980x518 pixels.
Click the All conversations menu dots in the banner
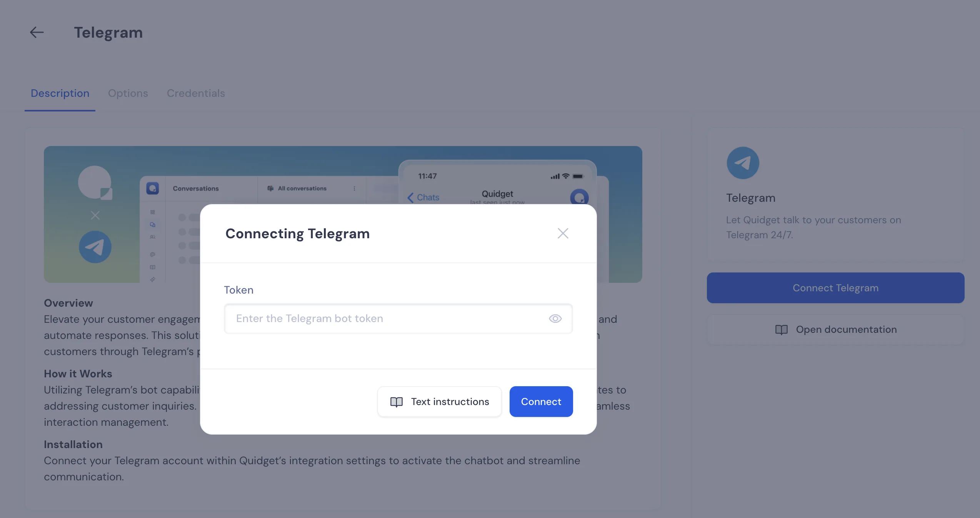[x=354, y=189]
